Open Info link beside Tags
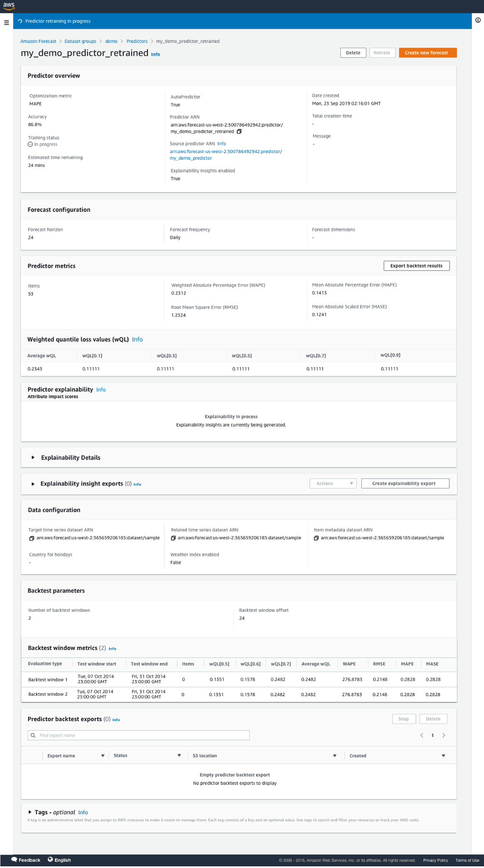The width and height of the screenshot is (484, 868). pyautogui.click(x=83, y=812)
